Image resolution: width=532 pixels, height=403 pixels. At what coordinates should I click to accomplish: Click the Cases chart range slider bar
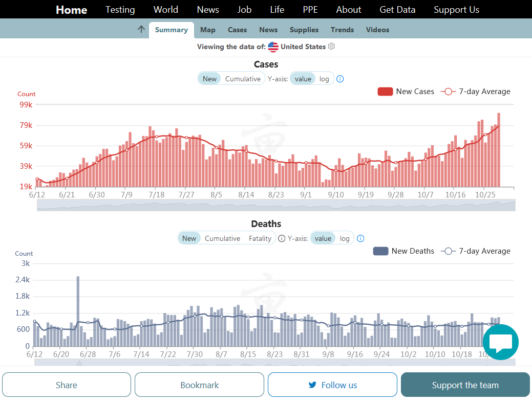pyautogui.click(x=276, y=205)
